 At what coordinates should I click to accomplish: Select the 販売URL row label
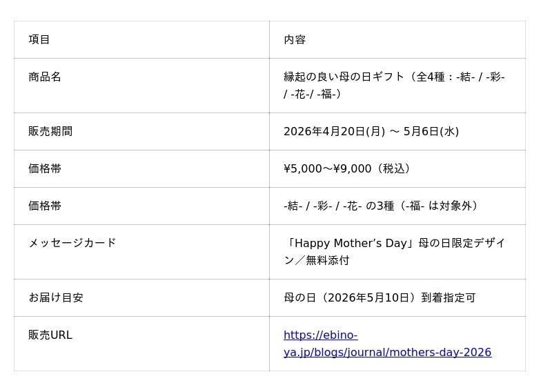(50, 335)
